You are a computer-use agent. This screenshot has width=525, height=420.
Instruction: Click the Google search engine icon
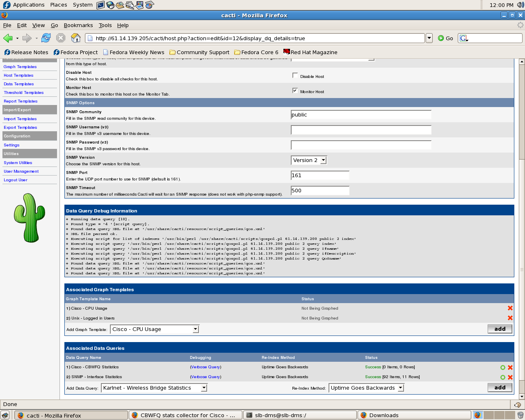point(463,38)
